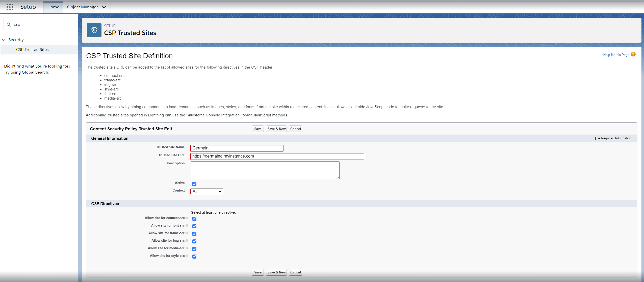Uncheck Allow site for img-src
Viewport: 644px width, 282px height.
coord(194,241)
